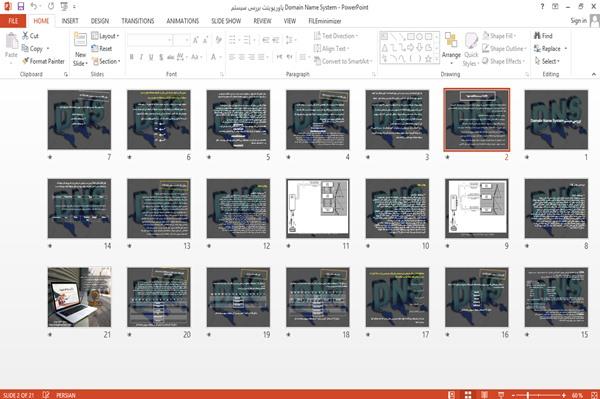Start Slide Show from status bar
The width and height of the screenshot is (600, 399).
pyautogui.click(x=501, y=395)
